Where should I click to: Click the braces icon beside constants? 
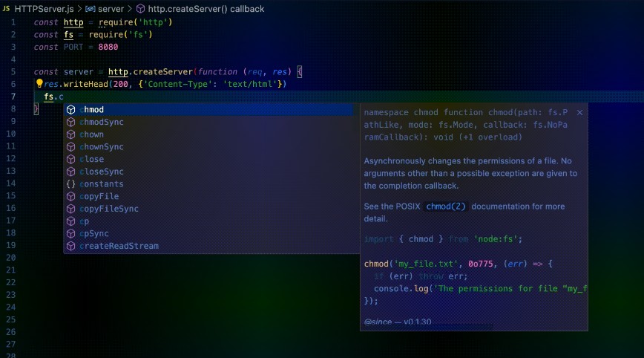[70, 184]
